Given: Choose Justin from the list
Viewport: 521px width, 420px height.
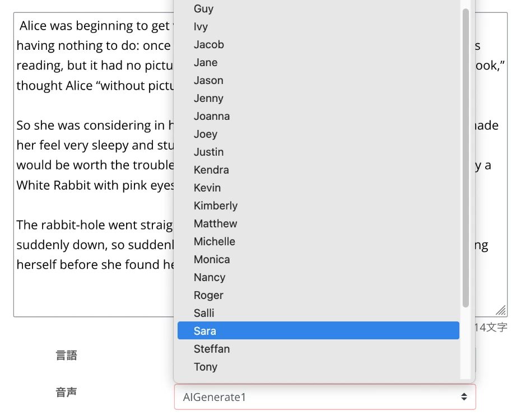Looking at the screenshot, I should (318, 152).
